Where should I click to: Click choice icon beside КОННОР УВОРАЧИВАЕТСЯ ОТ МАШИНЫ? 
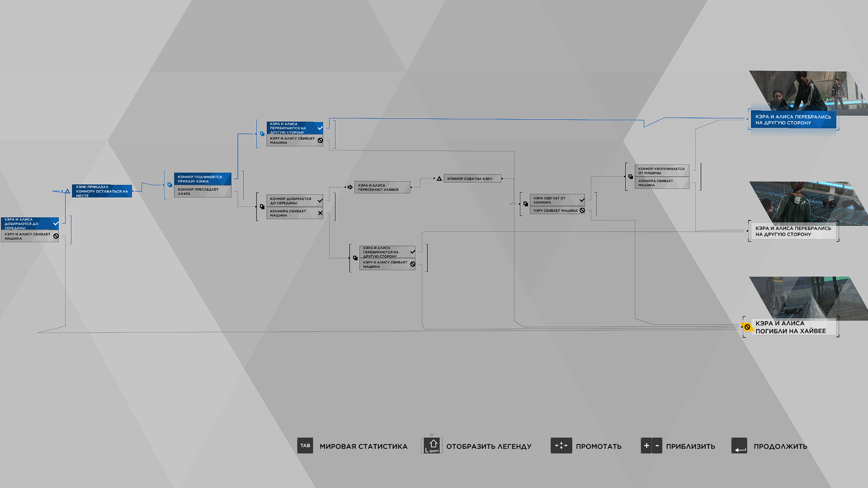[x=630, y=177]
